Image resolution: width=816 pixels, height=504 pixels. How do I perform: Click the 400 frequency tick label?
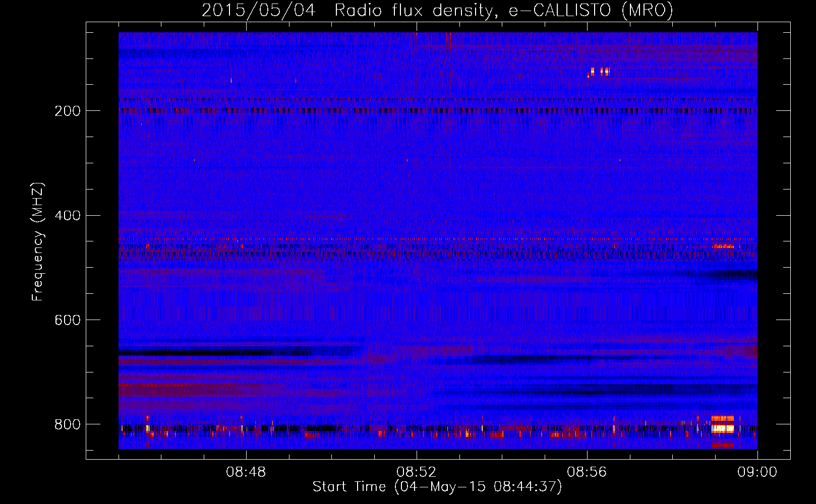point(68,216)
